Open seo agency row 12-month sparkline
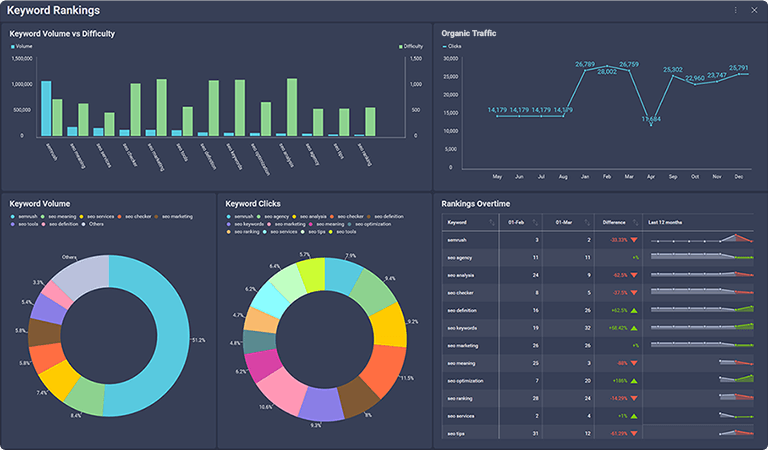This screenshot has height=450, width=768. 702,256
